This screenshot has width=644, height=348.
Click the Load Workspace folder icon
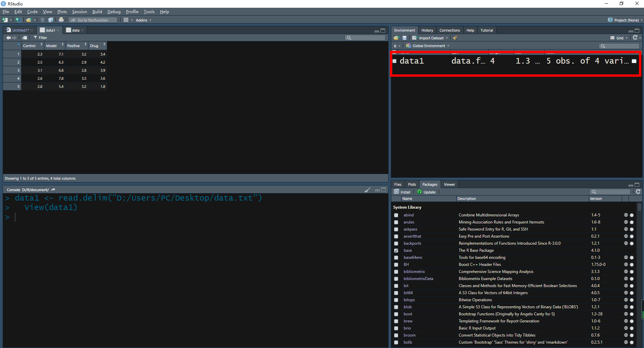point(396,38)
